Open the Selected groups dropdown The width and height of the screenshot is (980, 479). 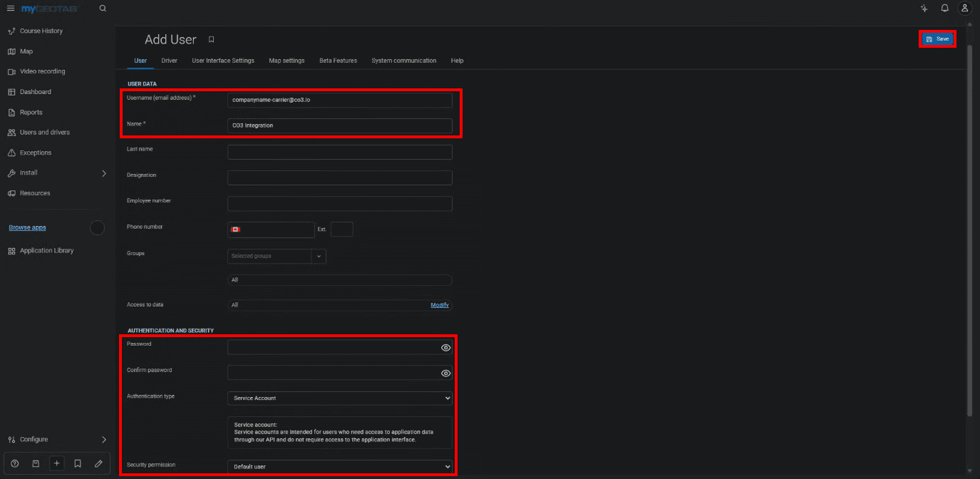point(277,256)
